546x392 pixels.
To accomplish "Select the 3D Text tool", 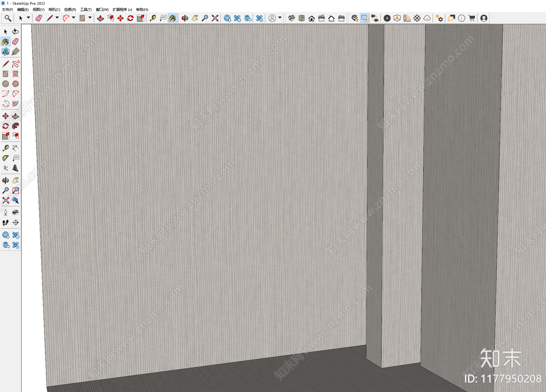I will 15,168.
